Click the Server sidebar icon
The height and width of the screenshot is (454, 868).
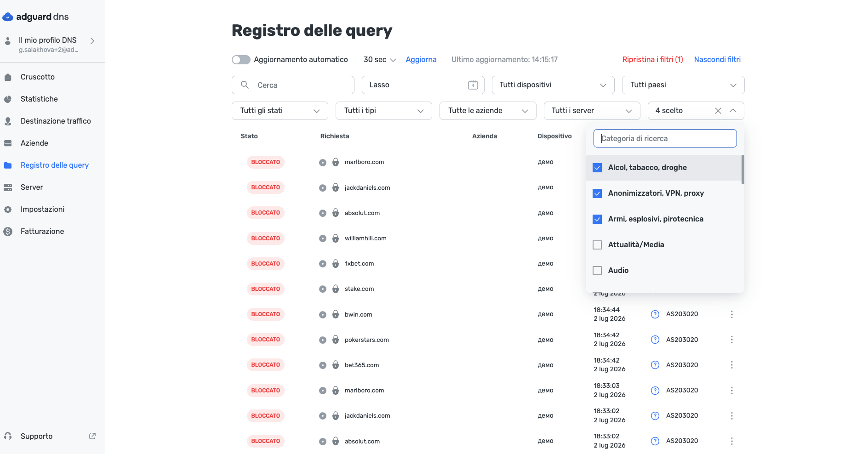point(8,187)
